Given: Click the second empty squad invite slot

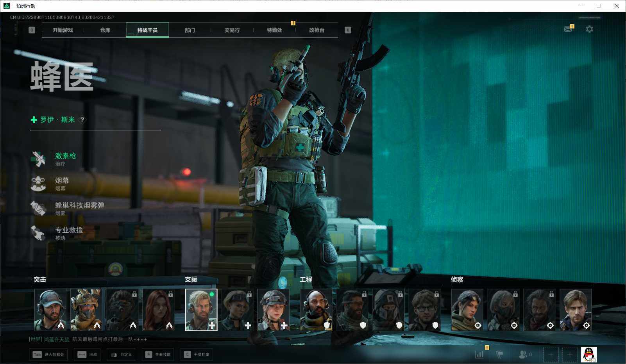Looking at the screenshot, I should point(570,355).
